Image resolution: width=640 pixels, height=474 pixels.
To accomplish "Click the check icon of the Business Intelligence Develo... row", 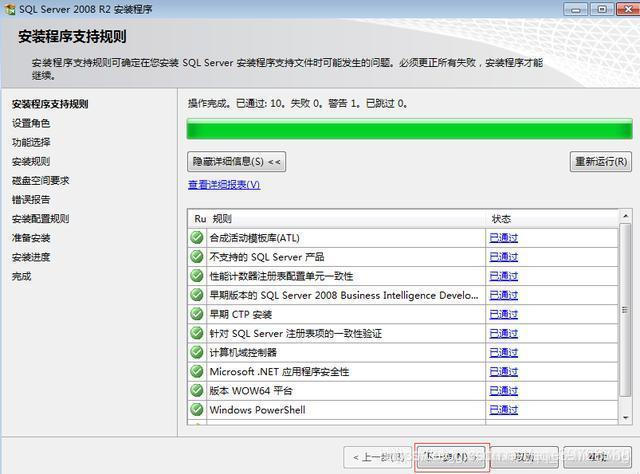I will click(197, 295).
